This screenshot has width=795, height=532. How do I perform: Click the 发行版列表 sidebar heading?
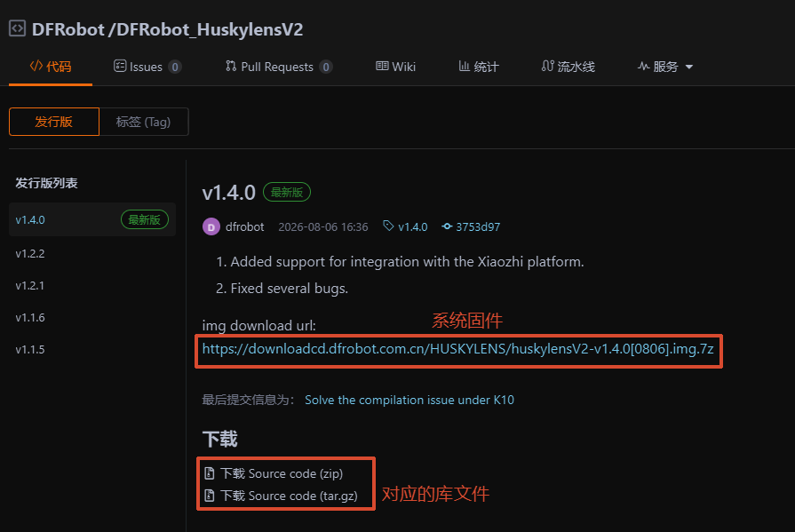[x=46, y=183]
